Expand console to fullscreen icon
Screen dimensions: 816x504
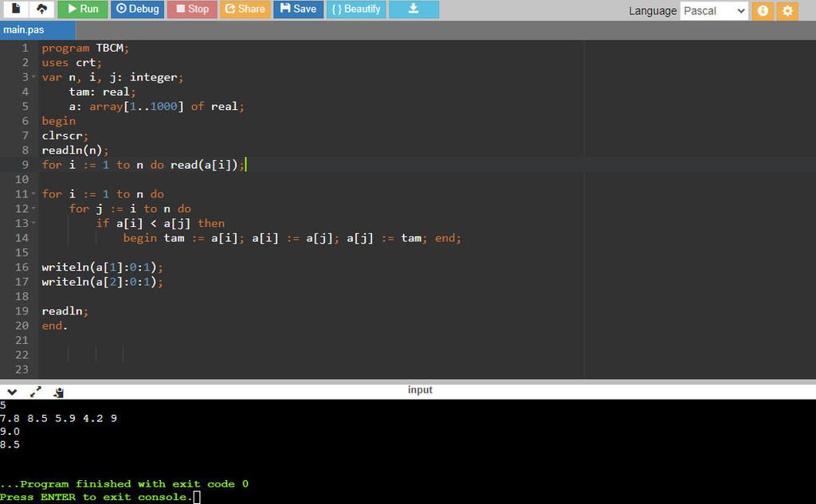coord(35,393)
